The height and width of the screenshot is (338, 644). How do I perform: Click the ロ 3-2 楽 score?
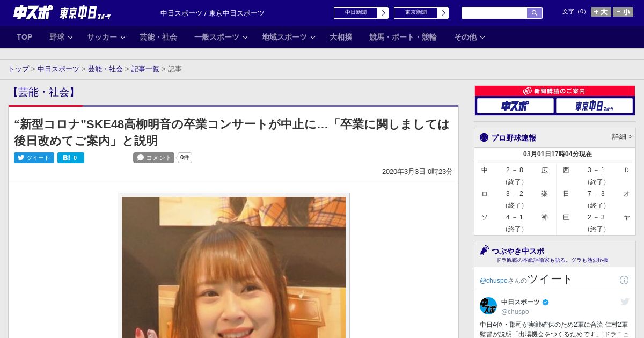pyautogui.click(x=515, y=194)
